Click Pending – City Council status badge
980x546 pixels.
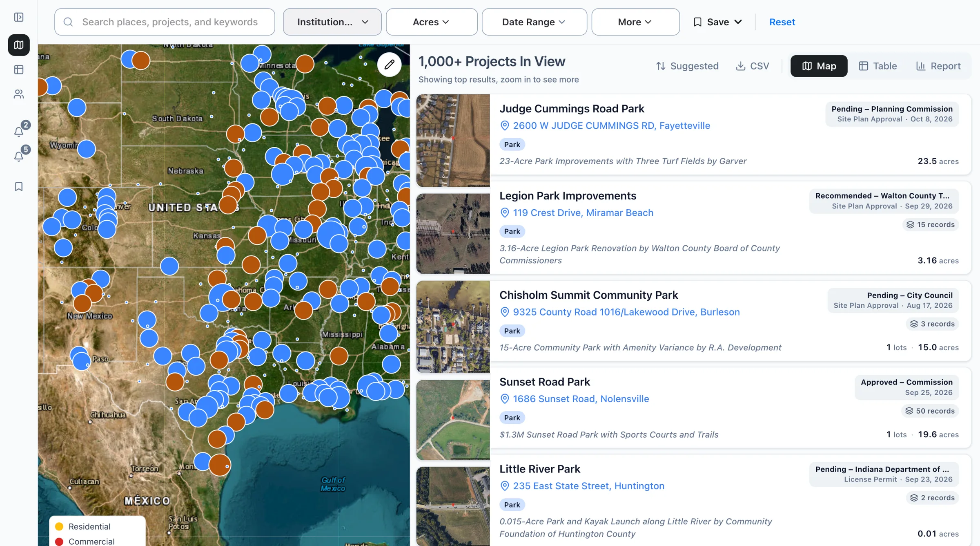coord(893,300)
